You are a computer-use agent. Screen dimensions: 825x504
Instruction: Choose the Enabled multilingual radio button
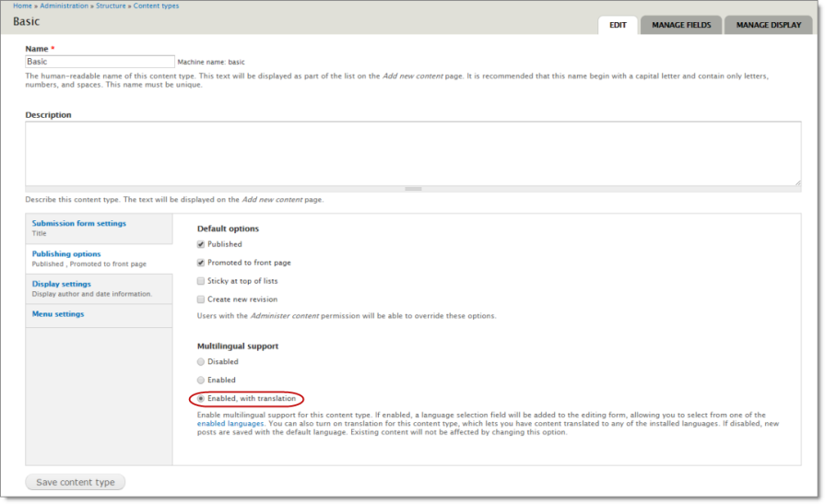(x=201, y=380)
